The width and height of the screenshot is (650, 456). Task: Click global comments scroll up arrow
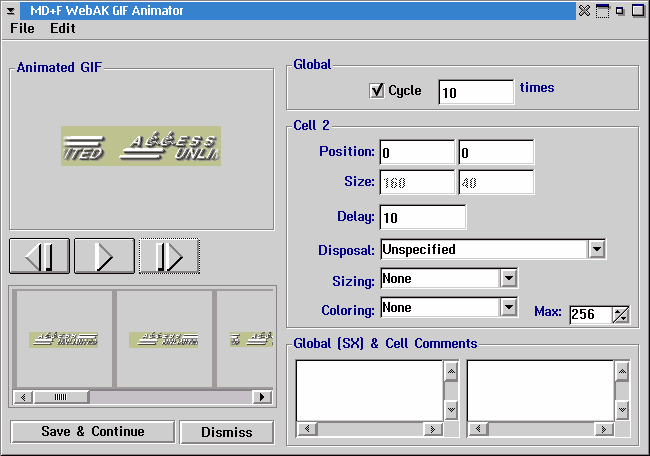pyautogui.click(x=451, y=371)
